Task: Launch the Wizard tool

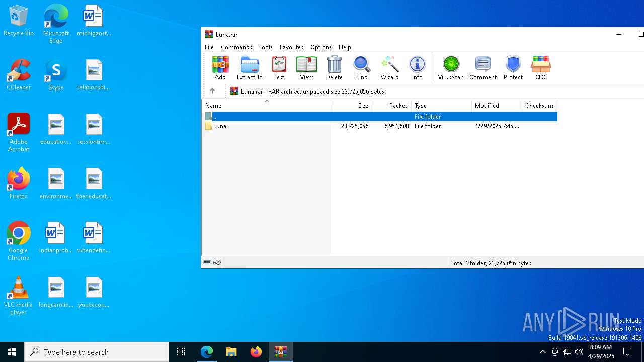Action: (x=389, y=68)
